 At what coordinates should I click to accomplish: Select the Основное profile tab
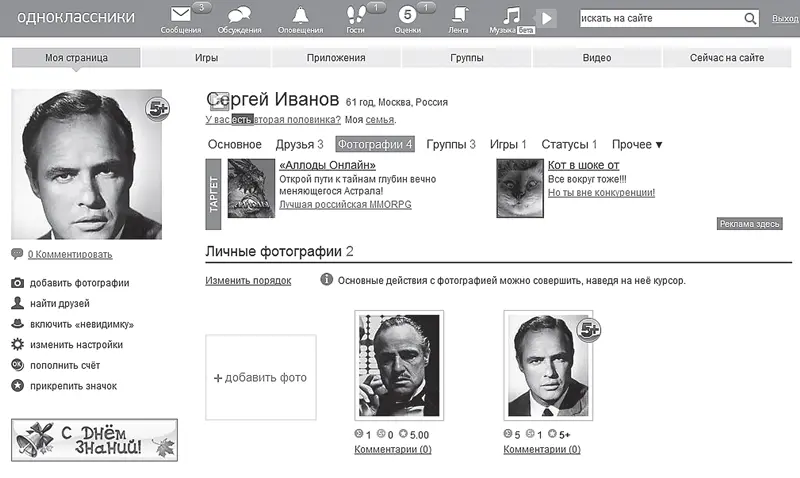tap(234, 144)
